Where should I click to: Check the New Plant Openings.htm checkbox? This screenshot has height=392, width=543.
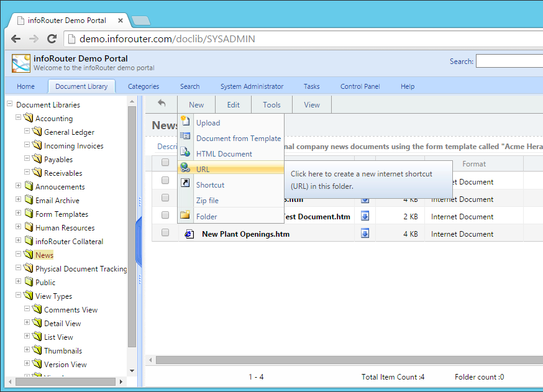click(x=165, y=232)
